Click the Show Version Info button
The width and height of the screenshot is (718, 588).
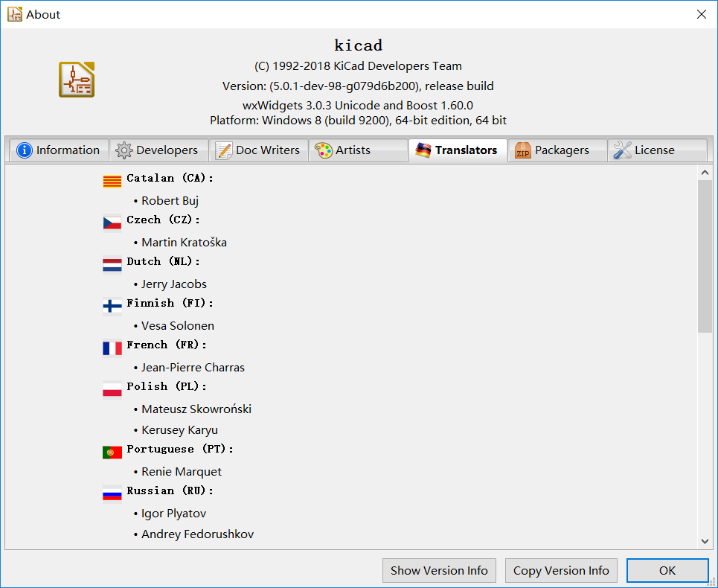coord(439,571)
